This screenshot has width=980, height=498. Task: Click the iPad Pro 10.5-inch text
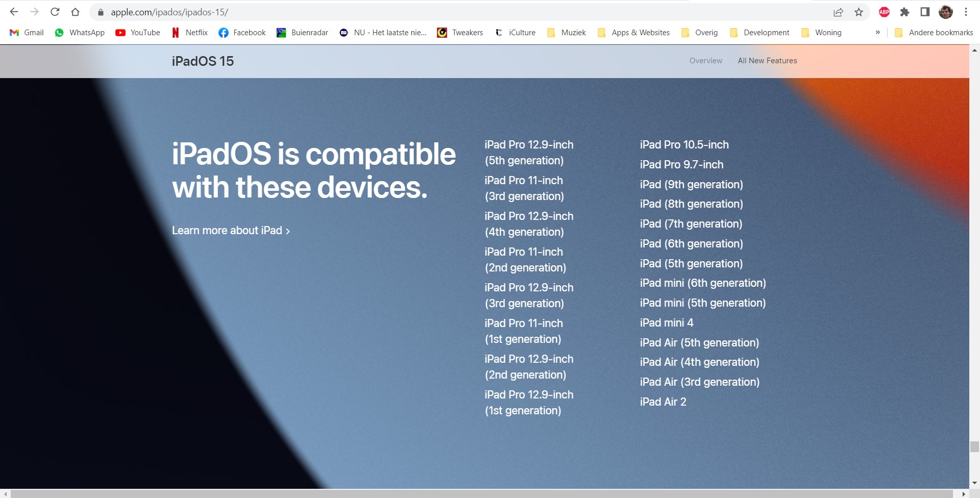(x=684, y=145)
